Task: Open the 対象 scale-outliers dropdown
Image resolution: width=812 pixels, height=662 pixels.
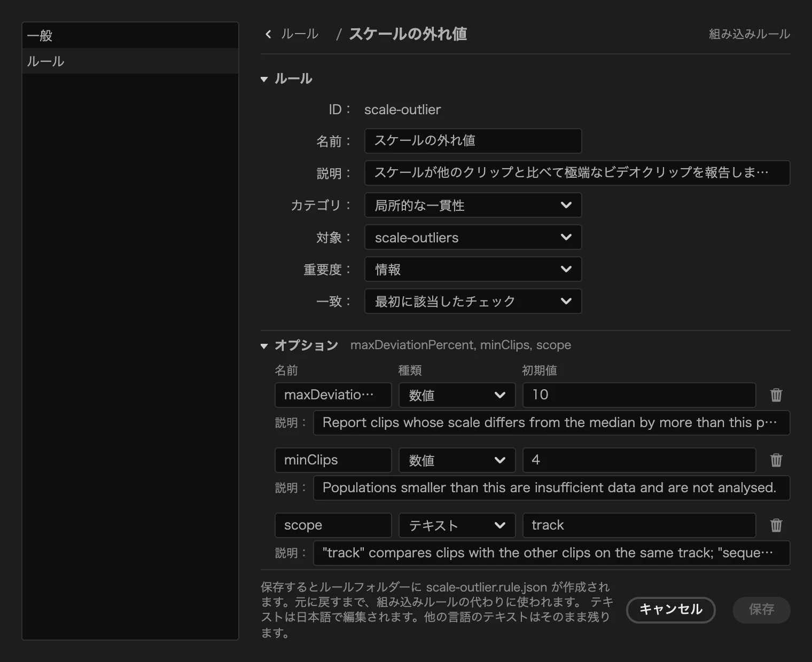Action: point(473,237)
